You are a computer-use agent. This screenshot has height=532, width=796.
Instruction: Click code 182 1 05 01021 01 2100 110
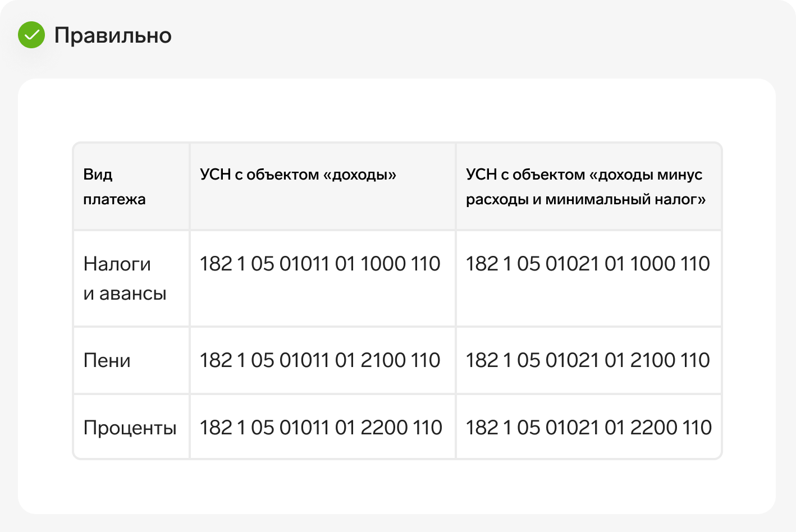pos(588,360)
